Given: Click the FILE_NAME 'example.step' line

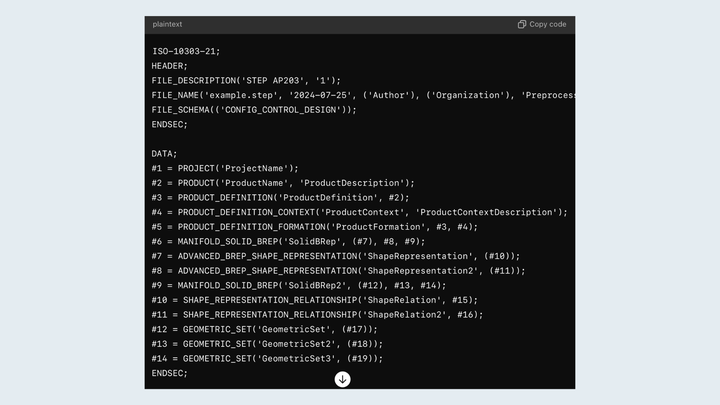Looking at the screenshot, I should 360,95.
